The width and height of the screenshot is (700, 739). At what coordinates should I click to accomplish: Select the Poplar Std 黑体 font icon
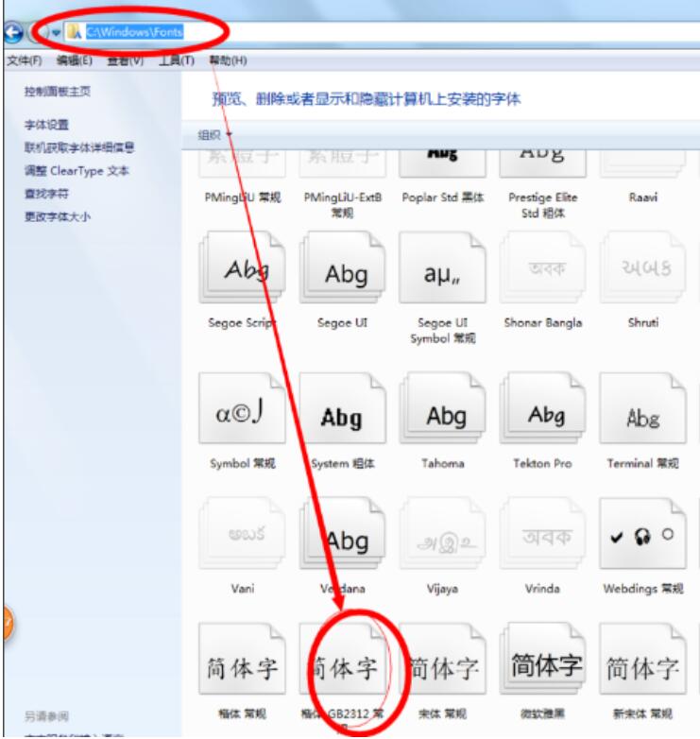(x=442, y=164)
